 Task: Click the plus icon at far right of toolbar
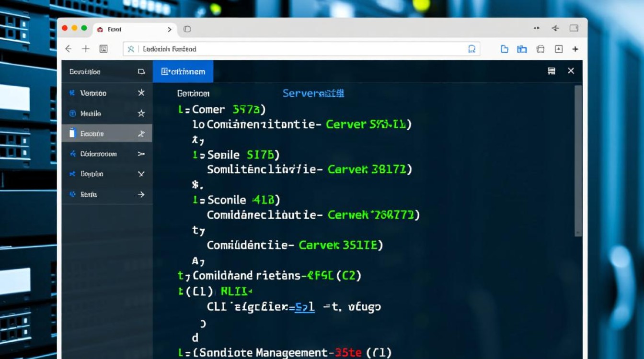[x=575, y=49]
